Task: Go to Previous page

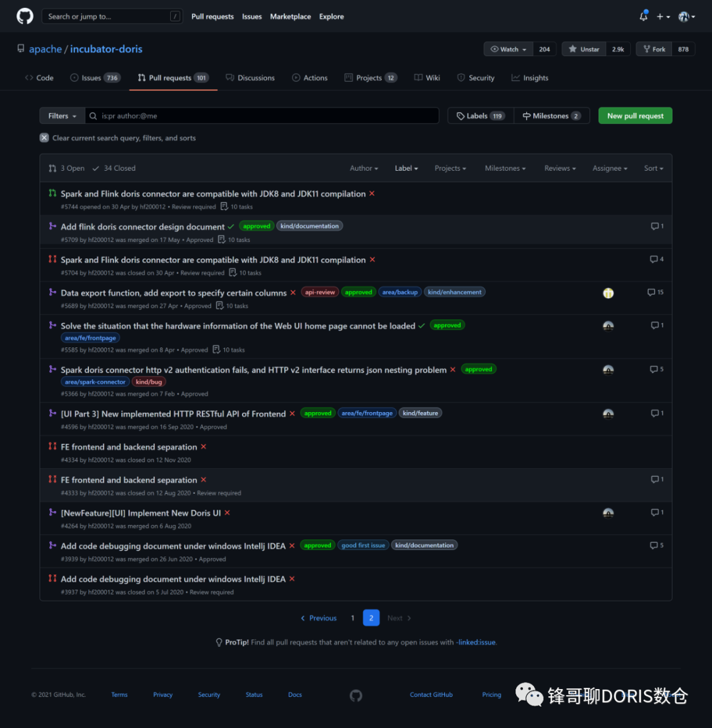Action: point(318,618)
